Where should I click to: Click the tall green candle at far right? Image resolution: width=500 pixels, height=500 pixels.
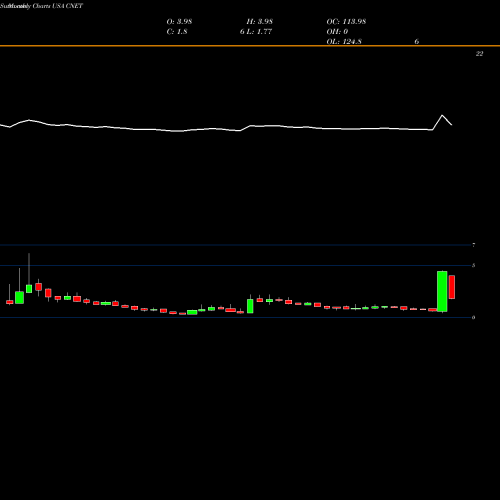[x=442, y=292]
